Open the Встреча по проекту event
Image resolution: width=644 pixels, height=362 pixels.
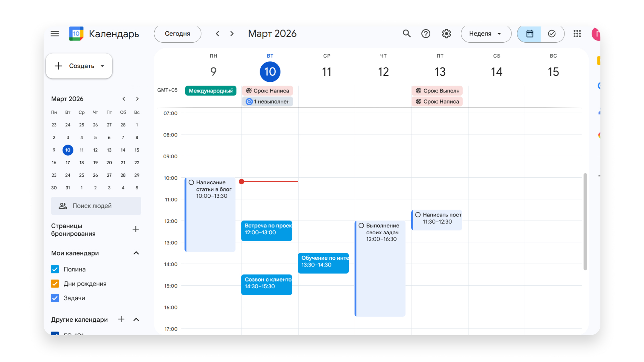[267, 231]
